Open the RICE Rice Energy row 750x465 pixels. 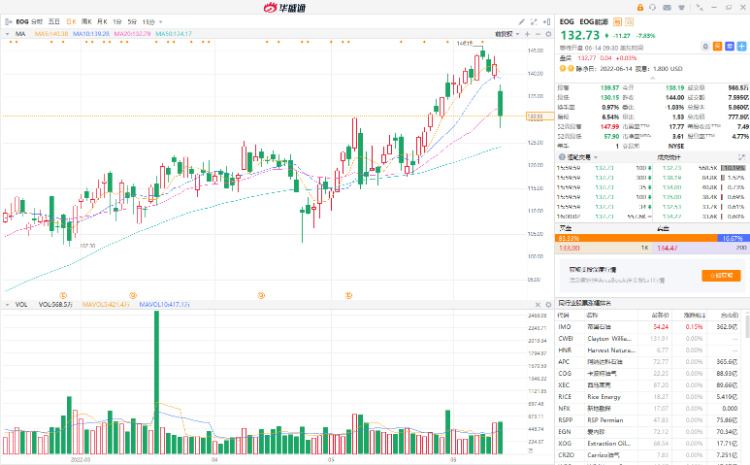[x=649, y=397]
